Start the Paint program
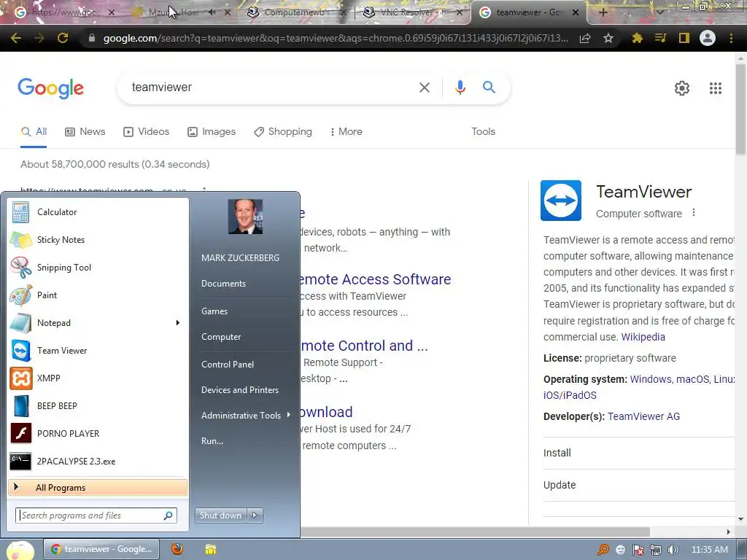747x560 pixels. coord(98,295)
